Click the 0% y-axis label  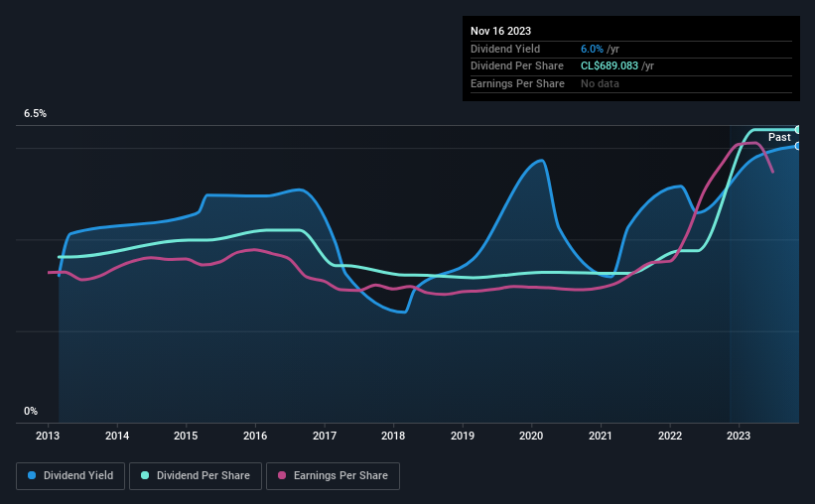(31, 412)
